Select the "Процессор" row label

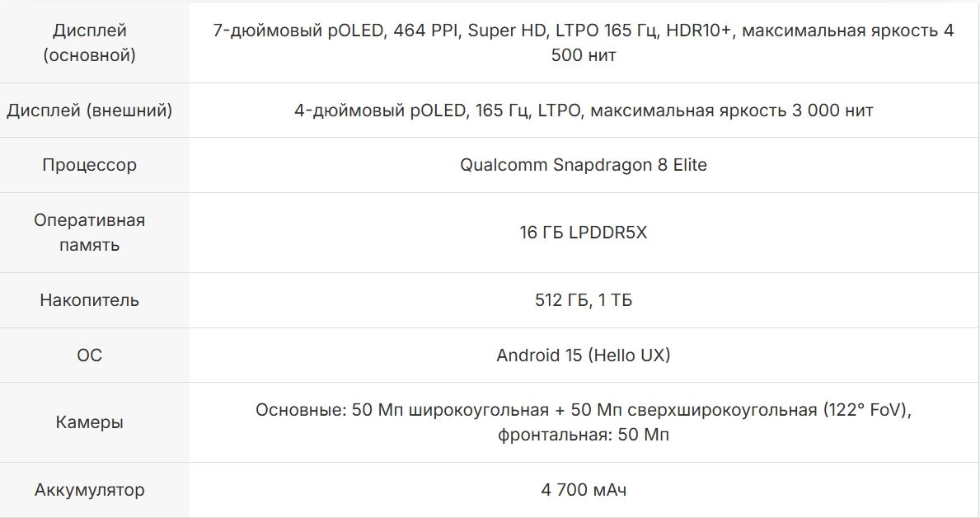point(89,165)
